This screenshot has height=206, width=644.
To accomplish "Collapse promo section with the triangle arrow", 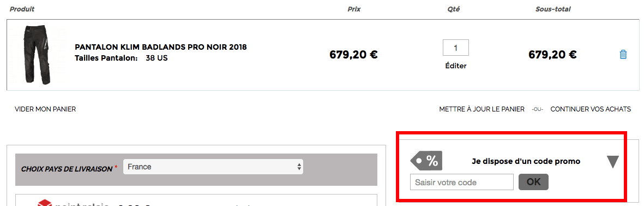I will [x=613, y=162].
